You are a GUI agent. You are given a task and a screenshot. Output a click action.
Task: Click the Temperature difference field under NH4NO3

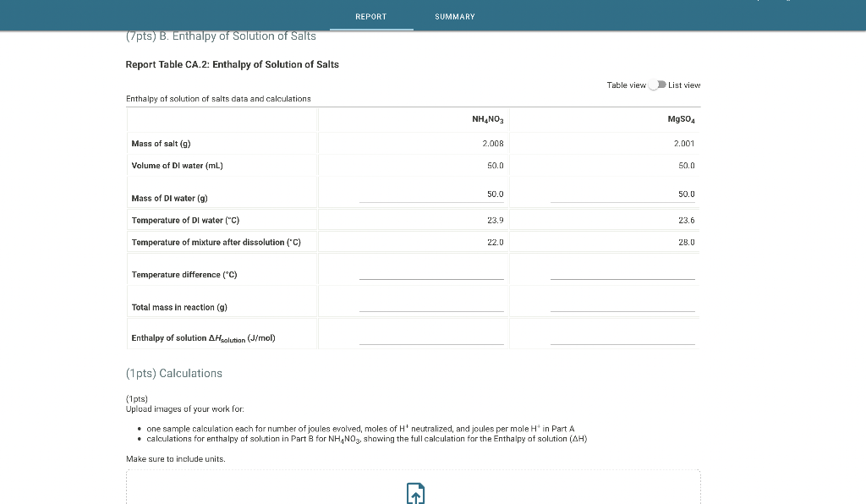(x=431, y=276)
